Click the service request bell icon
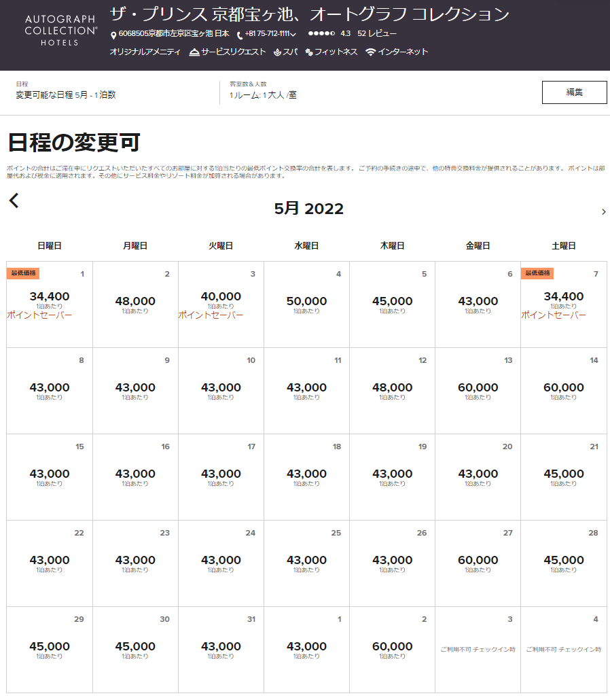 click(194, 52)
